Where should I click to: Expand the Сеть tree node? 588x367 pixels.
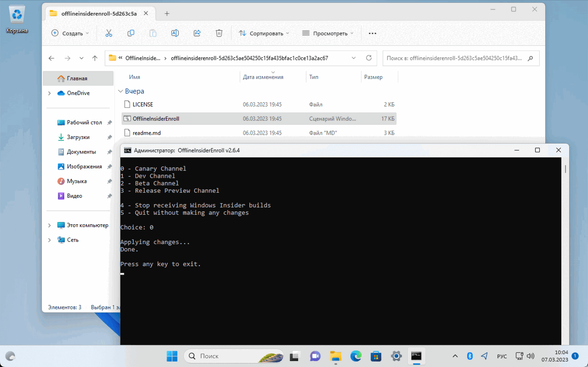point(49,240)
